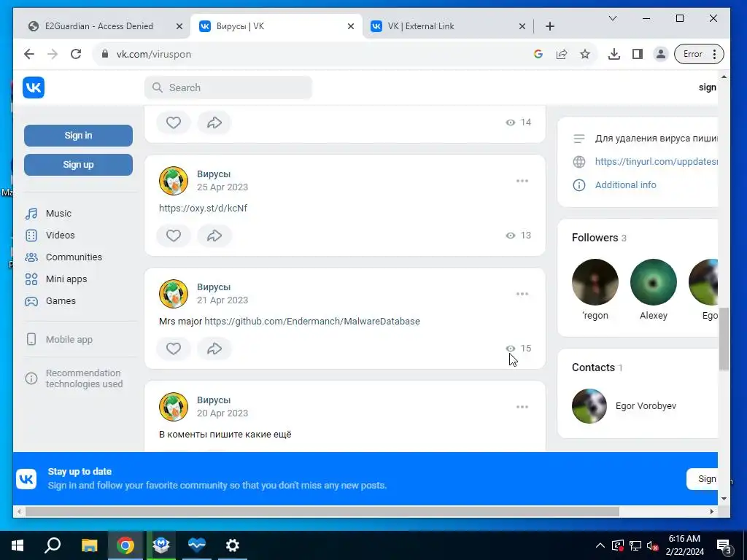Share the 25 Apr 2023 post

(x=214, y=236)
